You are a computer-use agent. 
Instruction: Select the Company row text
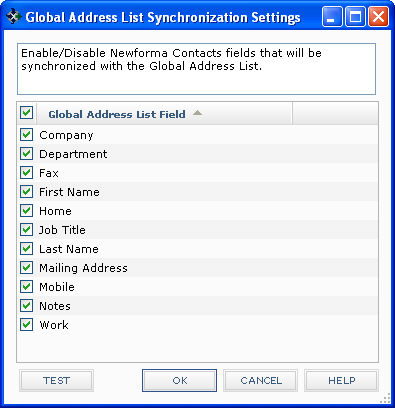pyautogui.click(x=66, y=135)
